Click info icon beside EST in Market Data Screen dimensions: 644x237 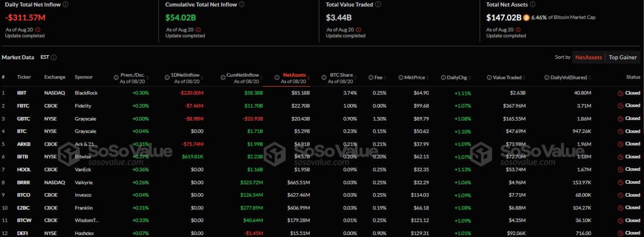click(x=54, y=58)
